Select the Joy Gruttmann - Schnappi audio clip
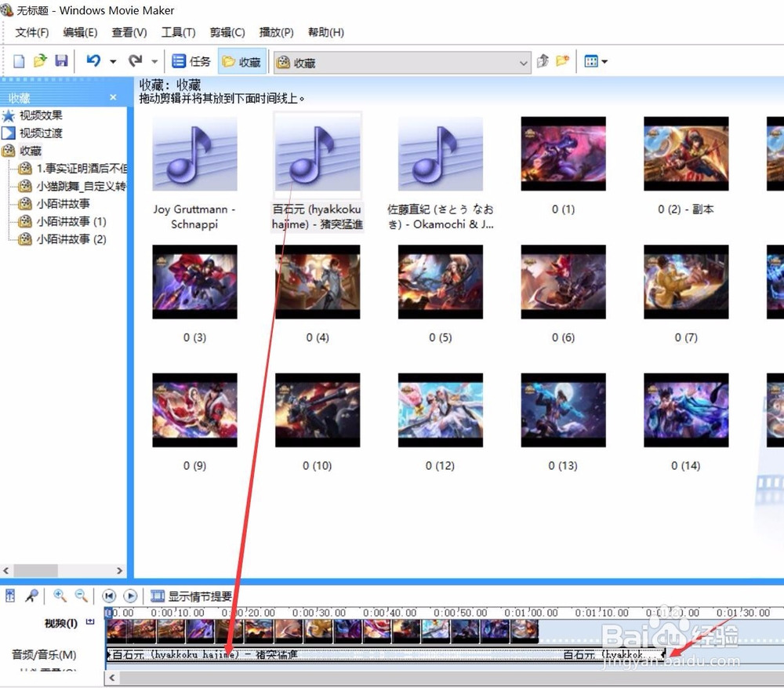This screenshot has height=688, width=784. [x=194, y=154]
